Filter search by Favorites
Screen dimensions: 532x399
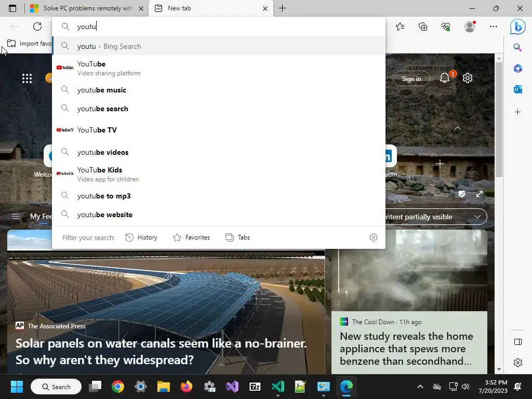[191, 237]
